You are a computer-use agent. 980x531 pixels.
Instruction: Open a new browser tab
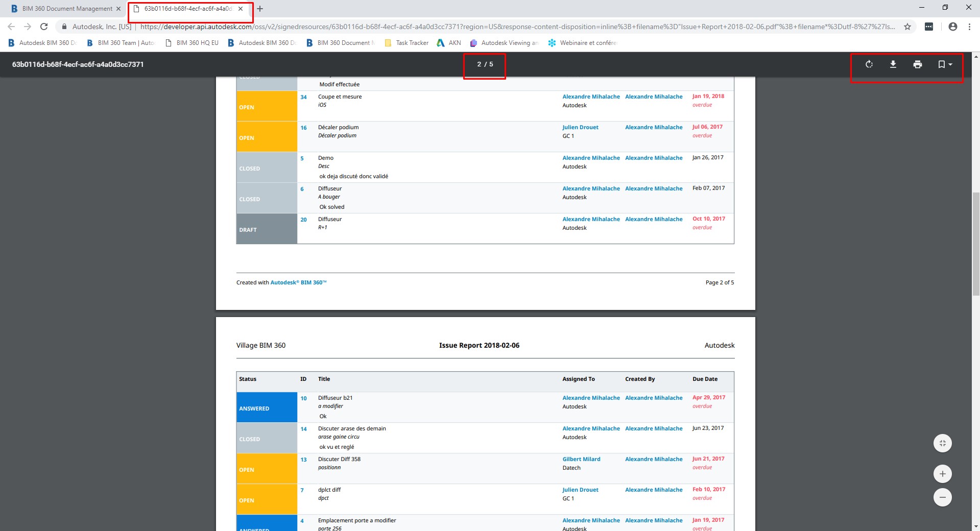260,8
